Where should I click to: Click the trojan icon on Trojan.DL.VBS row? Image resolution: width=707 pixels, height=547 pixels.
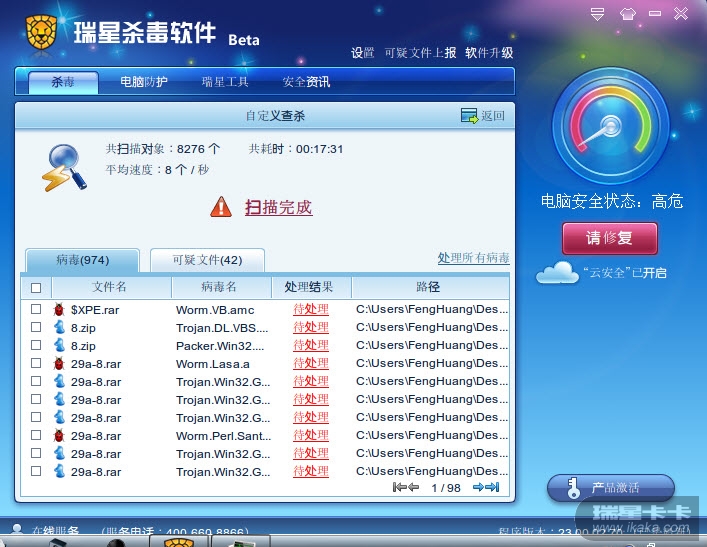pyautogui.click(x=59, y=327)
